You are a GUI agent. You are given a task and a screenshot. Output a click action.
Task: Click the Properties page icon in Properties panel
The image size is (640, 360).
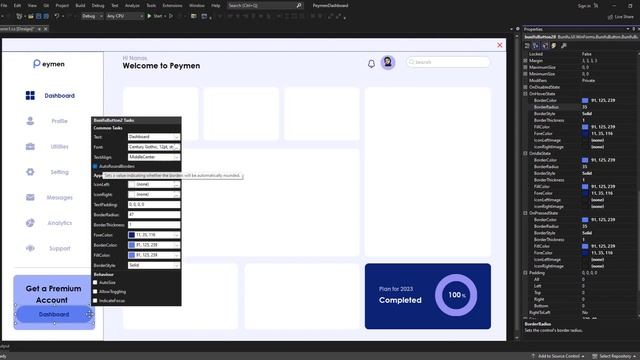tap(545, 46)
